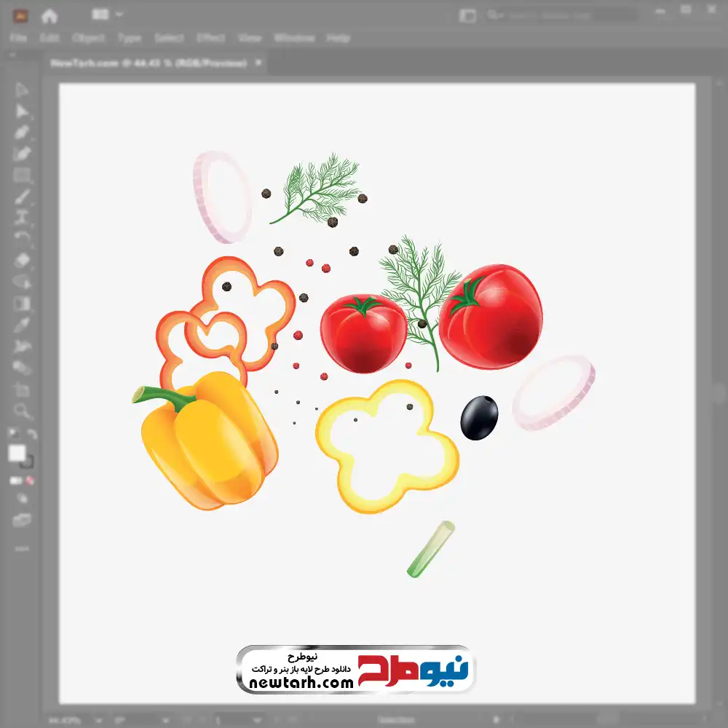Set fill to None in toolbar
Viewport: 728px width, 728px height.
(30, 480)
